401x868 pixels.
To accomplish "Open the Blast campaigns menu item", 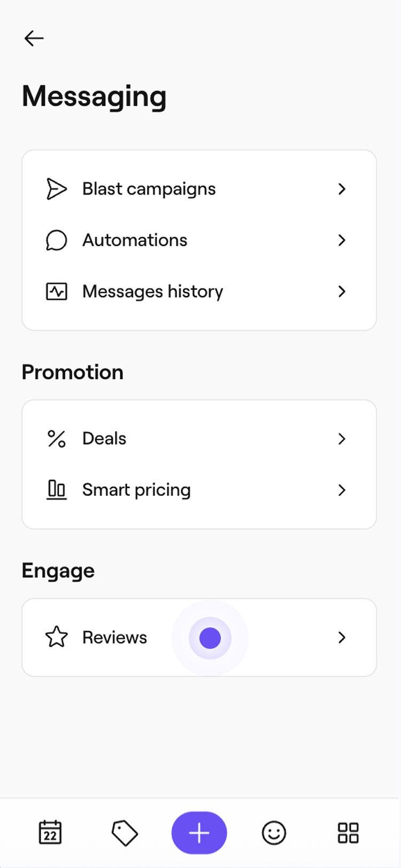I will [149, 189].
